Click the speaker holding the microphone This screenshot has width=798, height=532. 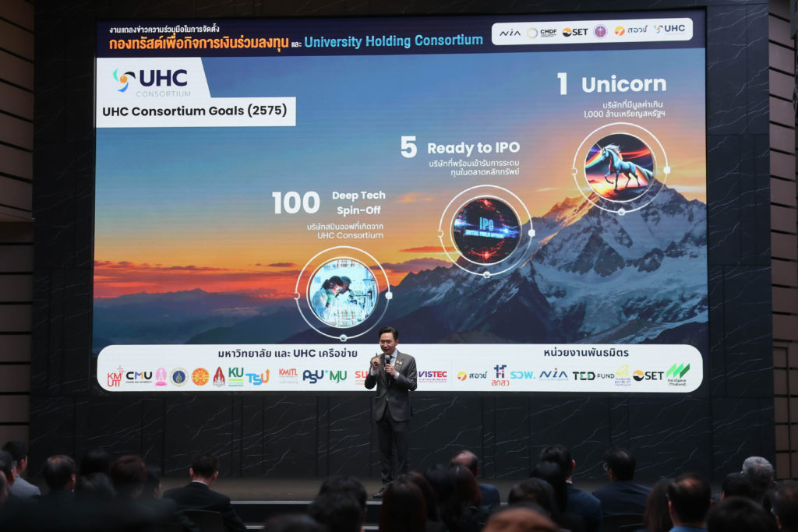coord(390,412)
